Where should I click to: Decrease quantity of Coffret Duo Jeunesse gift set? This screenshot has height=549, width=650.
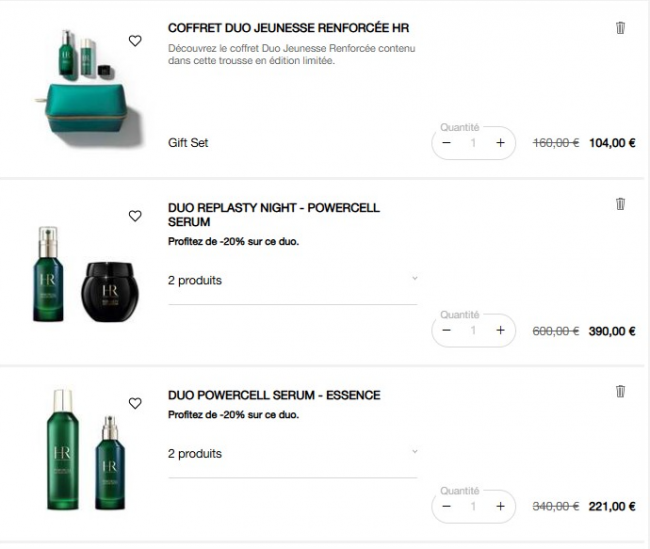tap(446, 143)
